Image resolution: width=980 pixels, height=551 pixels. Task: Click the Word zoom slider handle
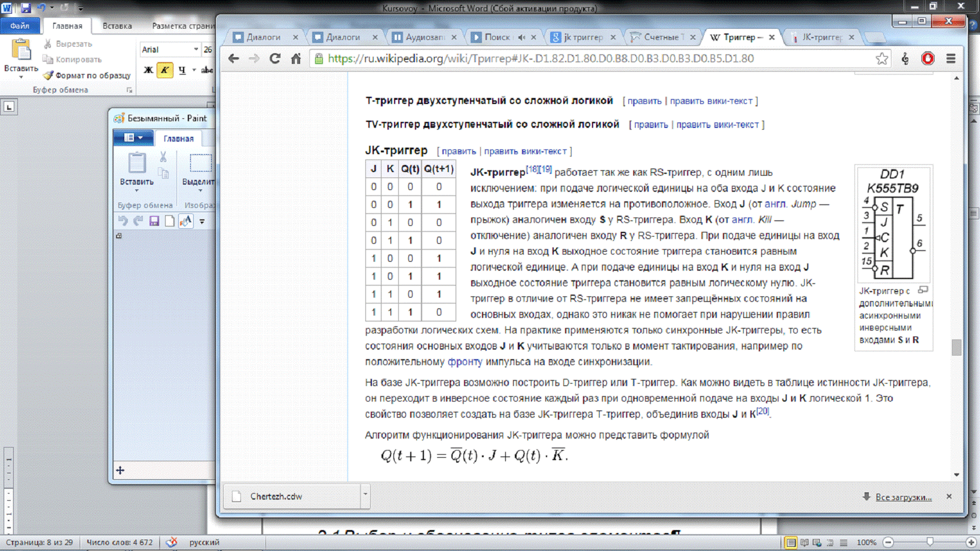[929, 543]
